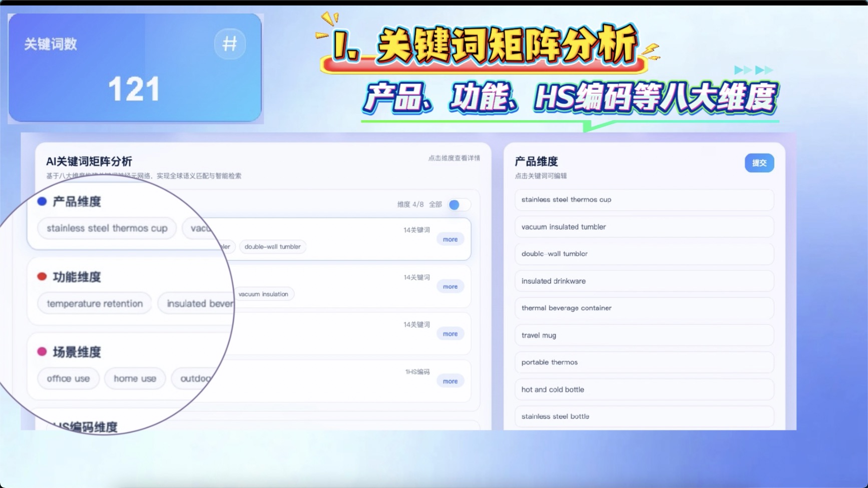The width and height of the screenshot is (868, 488).
Task: Click the red dot beside 功能维度
Action: point(42,277)
